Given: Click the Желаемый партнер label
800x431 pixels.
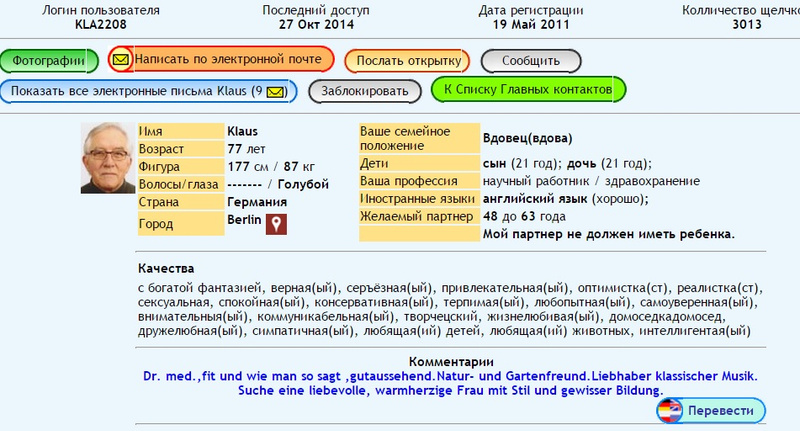Looking at the screenshot, I should coord(419,216).
